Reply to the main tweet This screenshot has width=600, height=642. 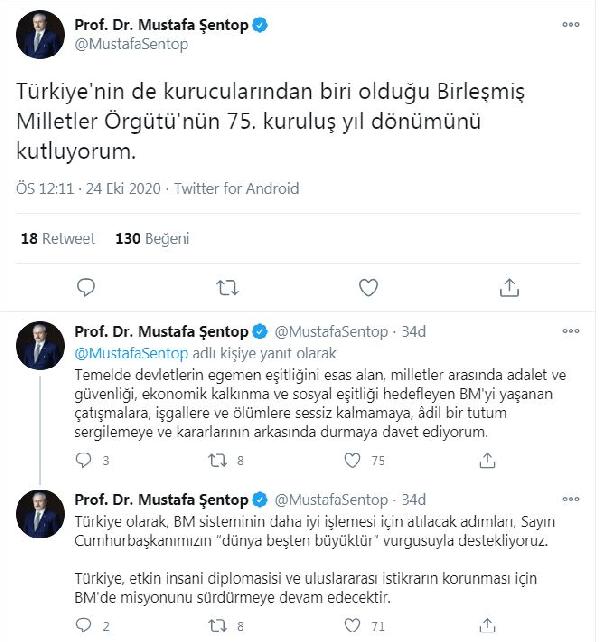(x=86, y=288)
